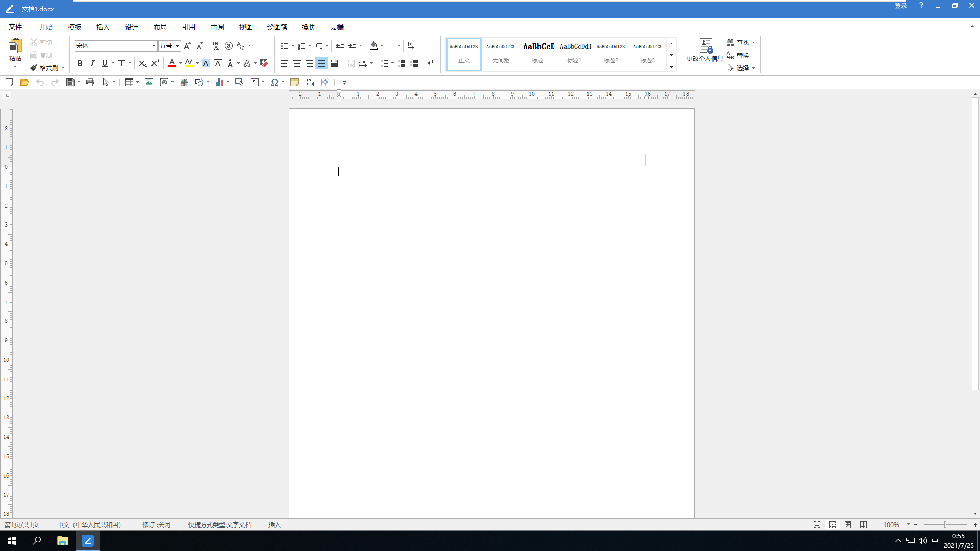Open the 审阅 (Review) tab
The height and width of the screenshot is (551, 980).
click(217, 27)
